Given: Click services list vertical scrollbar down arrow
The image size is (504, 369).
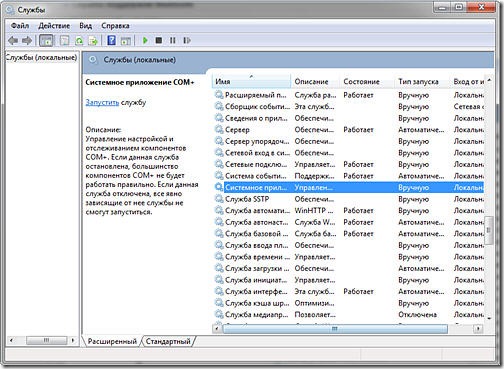Looking at the screenshot, I should pyautogui.click(x=489, y=319).
